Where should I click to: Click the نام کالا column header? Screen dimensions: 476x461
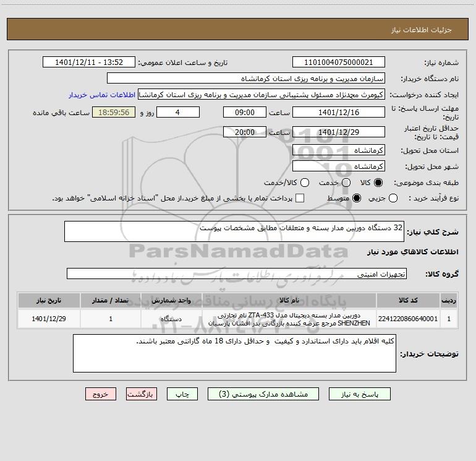pos(289,300)
